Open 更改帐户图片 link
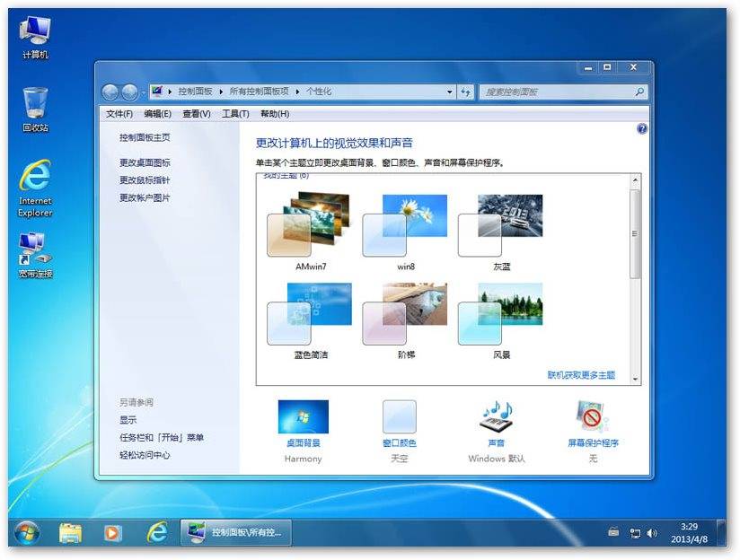This screenshot has width=740, height=560. click(145, 197)
